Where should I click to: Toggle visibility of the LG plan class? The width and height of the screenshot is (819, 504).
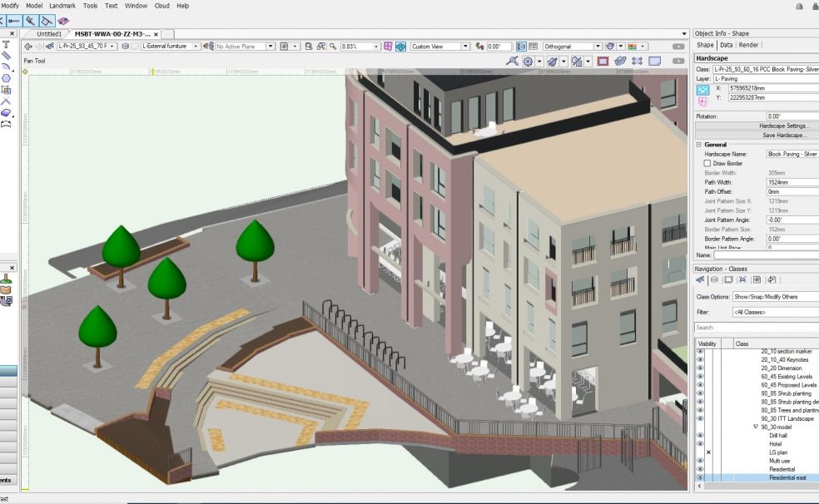coord(707,452)
